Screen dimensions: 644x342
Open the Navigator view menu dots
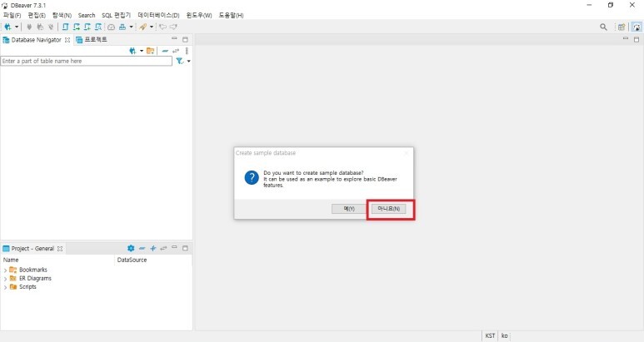tap(187, 51)
